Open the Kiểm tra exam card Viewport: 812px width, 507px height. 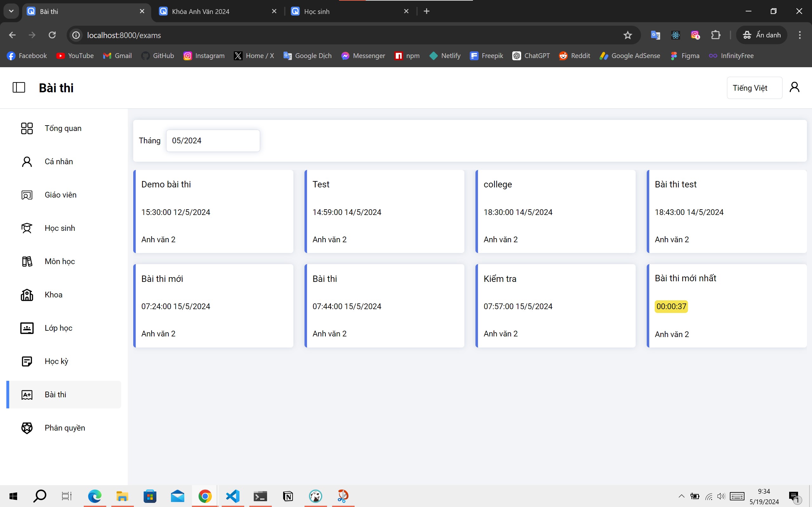pos(555,305)
